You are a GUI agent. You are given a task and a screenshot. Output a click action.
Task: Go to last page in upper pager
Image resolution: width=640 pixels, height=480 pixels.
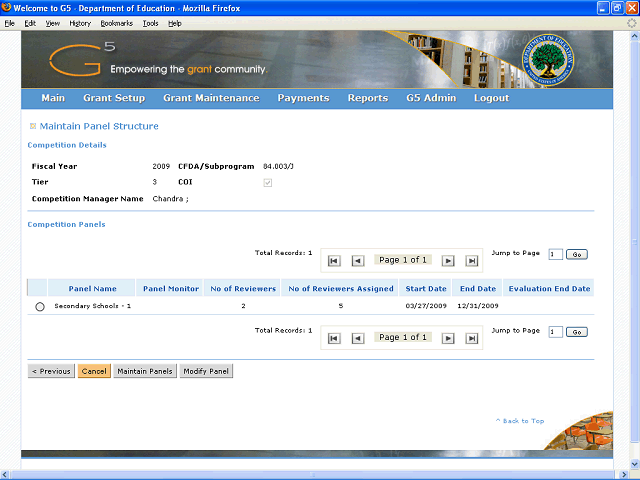472,260
